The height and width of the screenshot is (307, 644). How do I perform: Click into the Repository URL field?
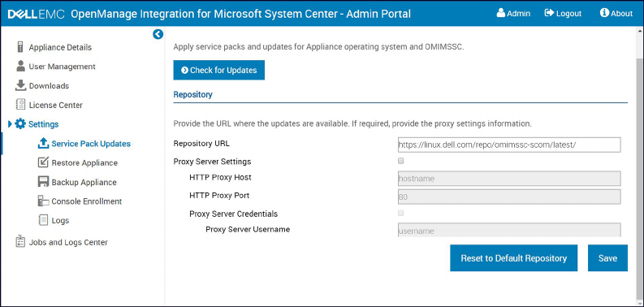[509, 145]
